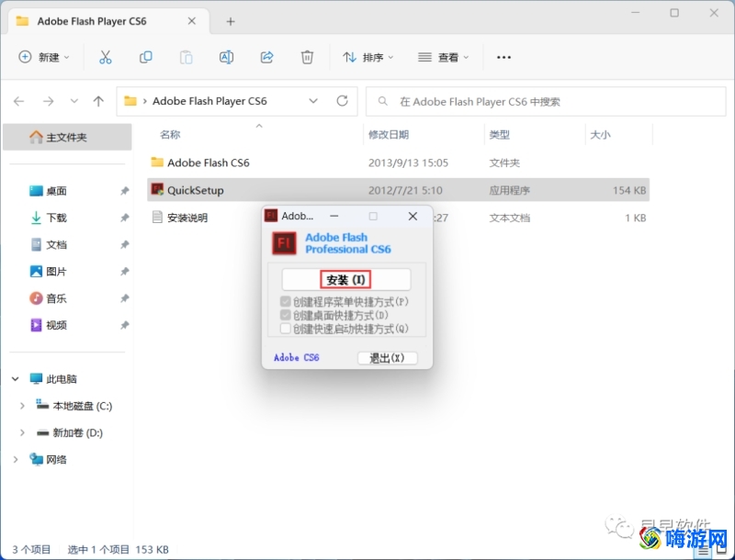735x560 pixels.
Task: Sort by the 修改日期 column header
Action: tap(389, 135)
